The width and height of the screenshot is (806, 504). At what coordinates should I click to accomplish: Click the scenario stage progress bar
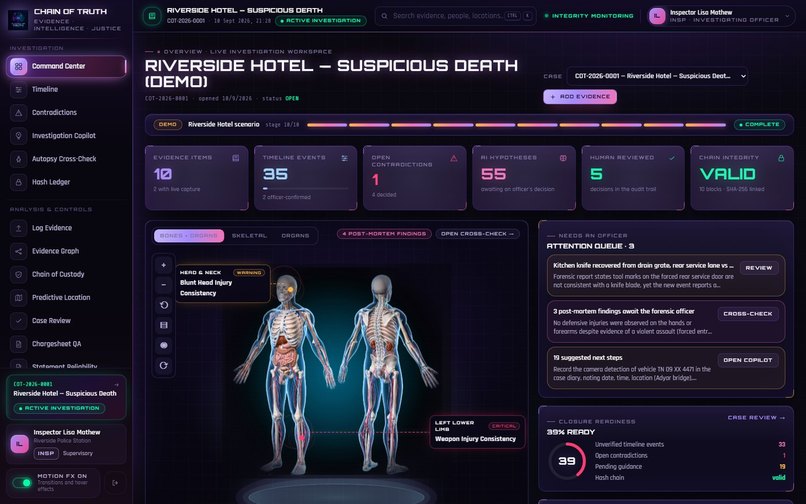516,125
